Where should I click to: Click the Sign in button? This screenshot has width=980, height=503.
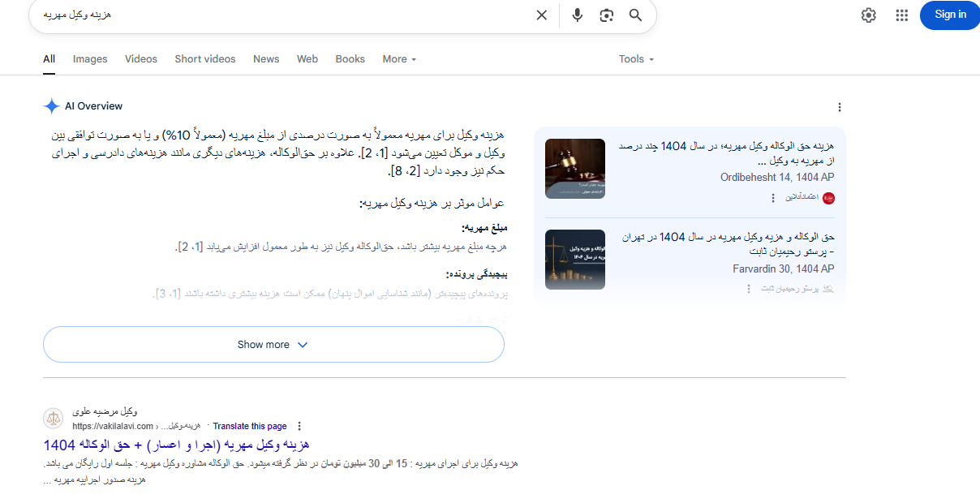point(950,15)
